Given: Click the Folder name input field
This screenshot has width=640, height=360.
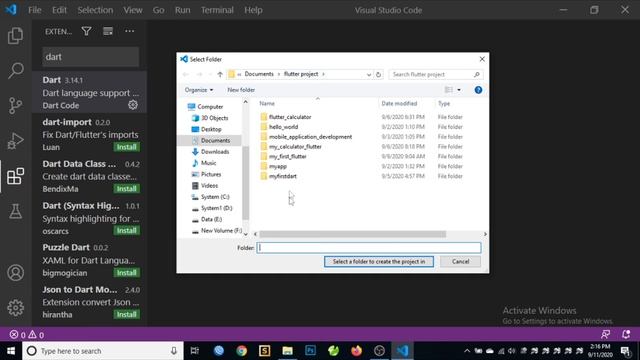Looking at the screenshot, I should [x=369, y=248].
